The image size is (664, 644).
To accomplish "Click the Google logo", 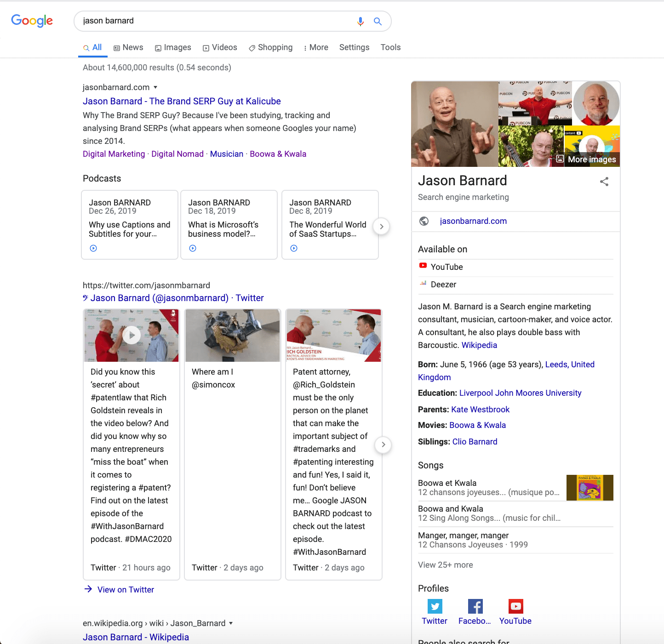I will (32, 21).
